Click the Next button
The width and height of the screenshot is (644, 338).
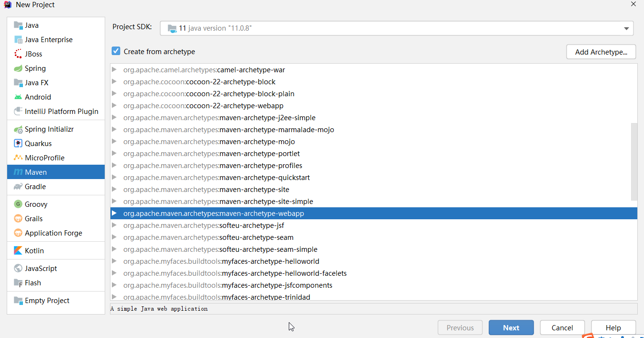click(511, 328)
